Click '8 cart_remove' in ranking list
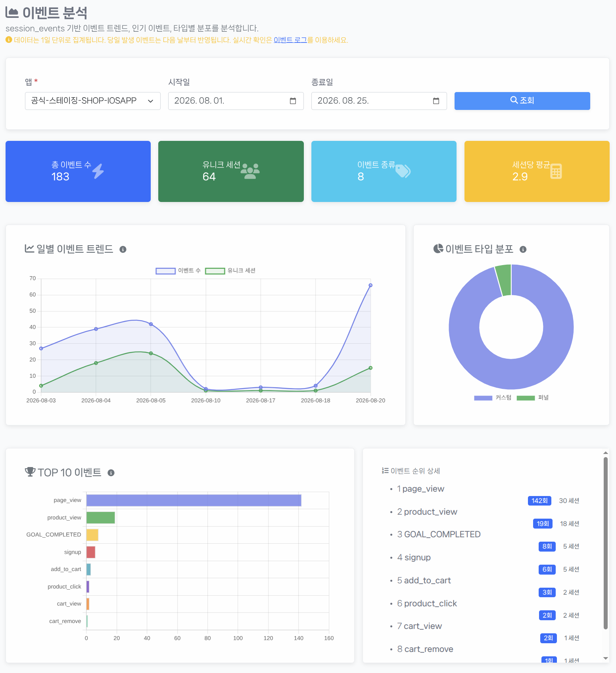The height and width of the screenshot is (673, 616). point(425,649)
